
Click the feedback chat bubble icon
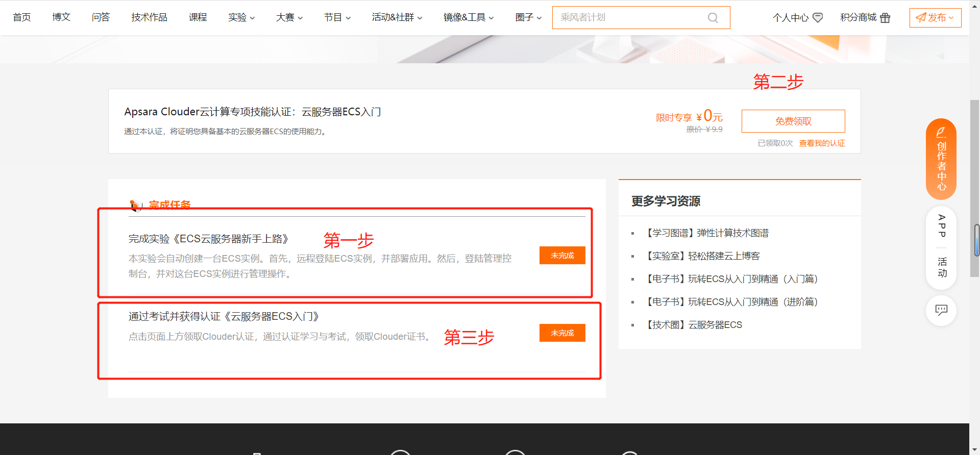[941, 310]
